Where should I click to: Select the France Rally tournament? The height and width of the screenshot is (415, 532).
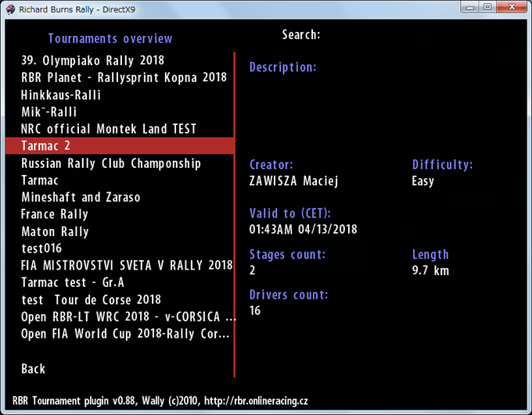coord(55,215)
